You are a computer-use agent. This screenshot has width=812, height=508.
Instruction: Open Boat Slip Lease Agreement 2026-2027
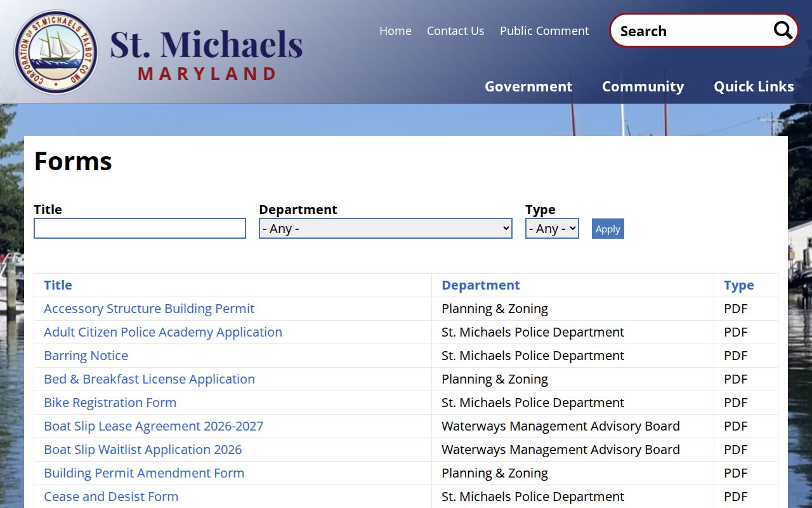click(x=154, y=426)
